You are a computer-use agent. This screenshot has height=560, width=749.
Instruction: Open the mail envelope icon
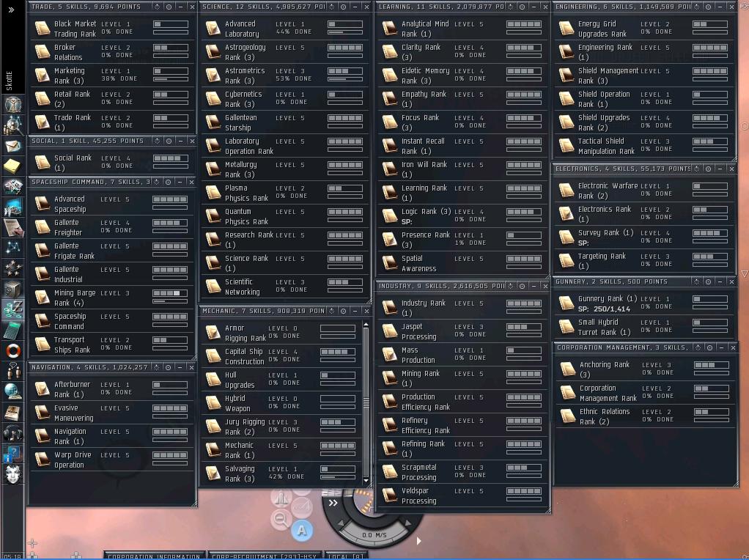click(13, 145)
